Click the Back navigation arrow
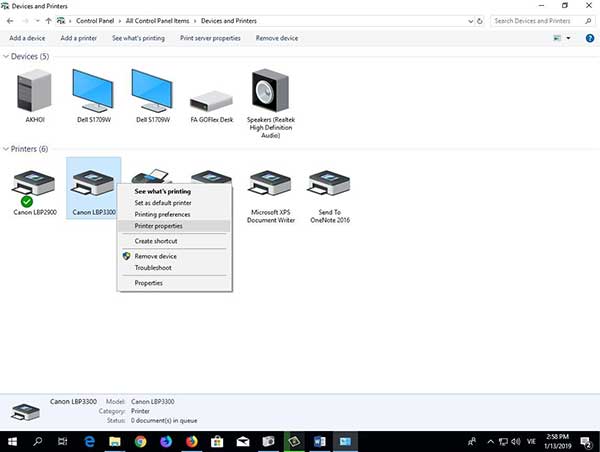 click(10, 21)
